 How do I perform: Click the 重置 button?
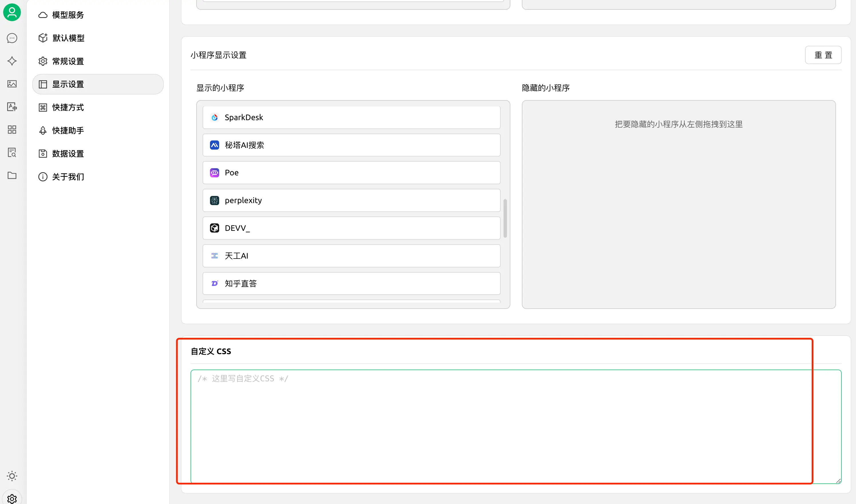click(x=823, y=55)
